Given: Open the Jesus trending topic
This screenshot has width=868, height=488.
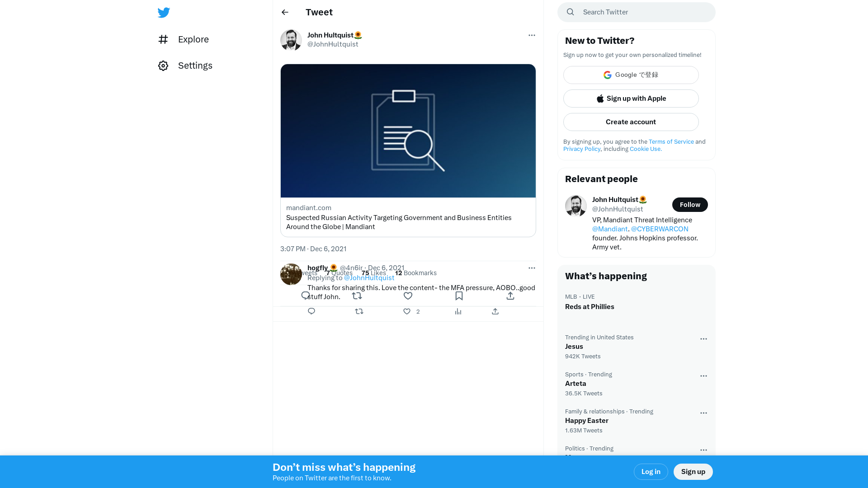Looking at the screenshot, I should tap(636, 347).
